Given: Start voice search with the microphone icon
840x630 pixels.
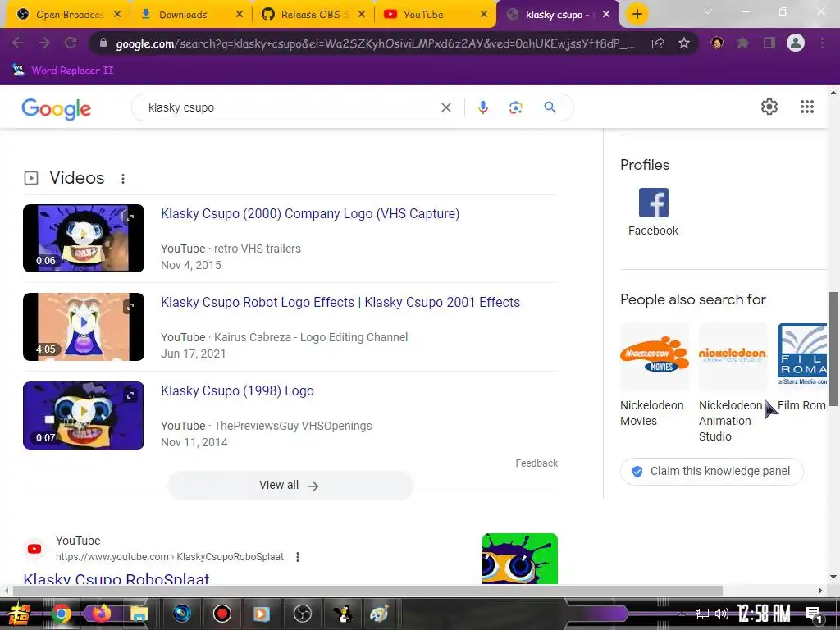Looking at the screenshot, I should click(482, 107).
